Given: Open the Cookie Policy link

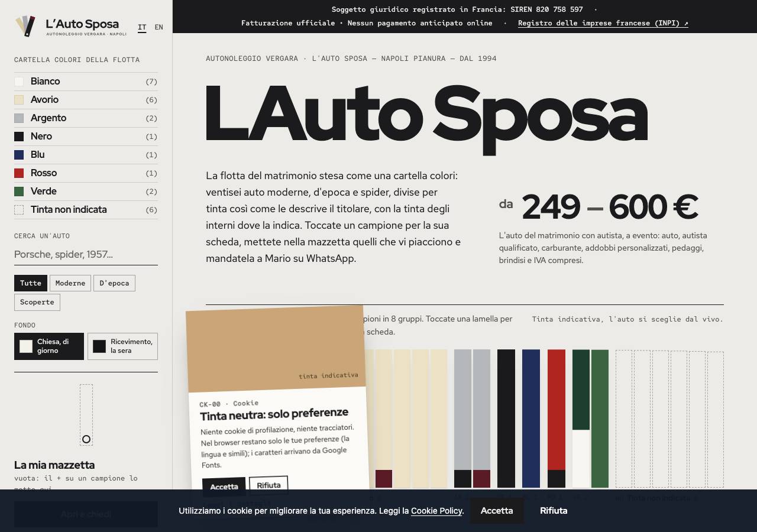Looking at the screenshot, I should coord(436,511).
